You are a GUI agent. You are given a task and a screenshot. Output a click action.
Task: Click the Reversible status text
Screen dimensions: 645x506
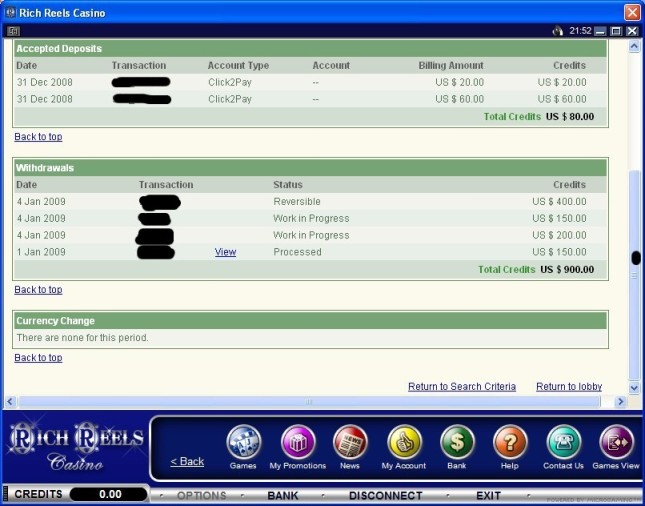(x=297, y=202)
